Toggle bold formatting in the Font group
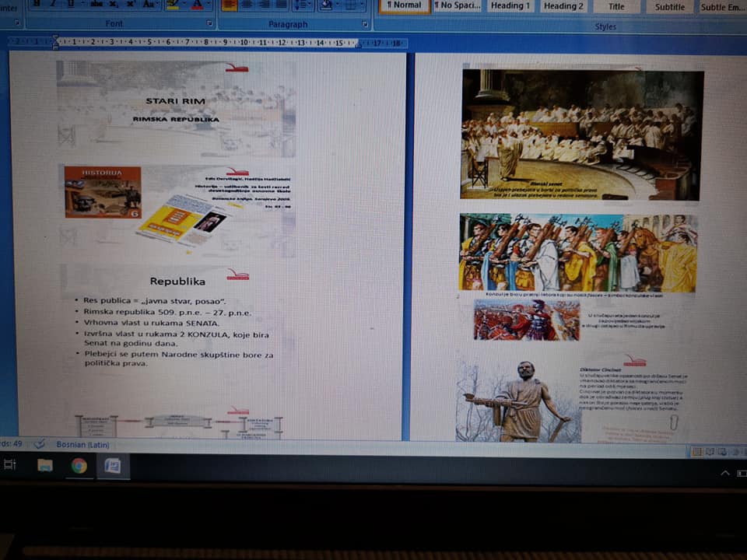The width and height of the screenshot is (747, 560). 37,4
